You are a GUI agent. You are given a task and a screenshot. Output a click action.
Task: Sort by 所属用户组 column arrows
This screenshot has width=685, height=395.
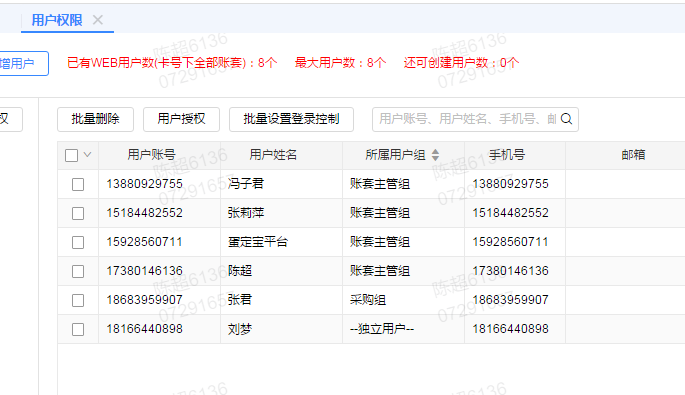pyautogui.click(x=435, y=155)
